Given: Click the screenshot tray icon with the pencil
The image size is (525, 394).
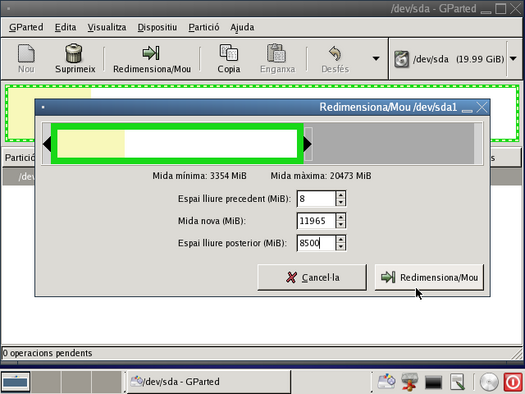Looking at the screenshot, I should click(x=457, y=382).
